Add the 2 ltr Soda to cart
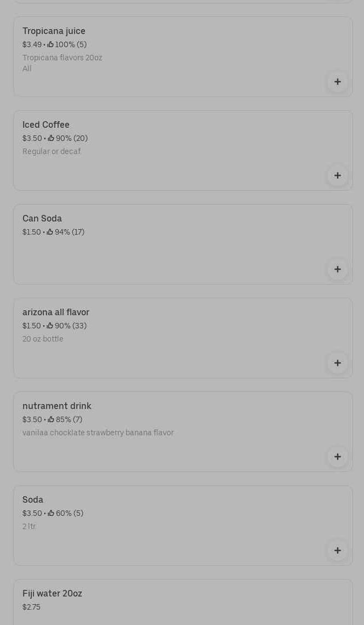This screenshot has height=625, width=364. (x=337, y=550)
